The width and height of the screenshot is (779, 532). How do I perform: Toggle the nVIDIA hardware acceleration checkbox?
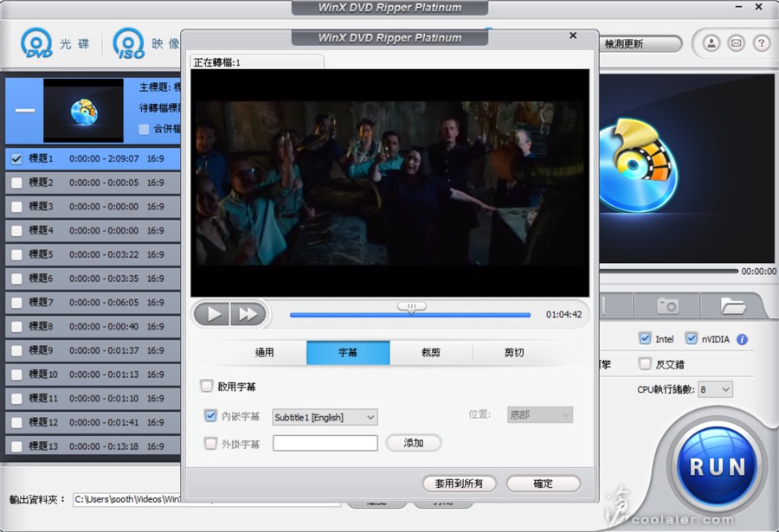point(691,339)
